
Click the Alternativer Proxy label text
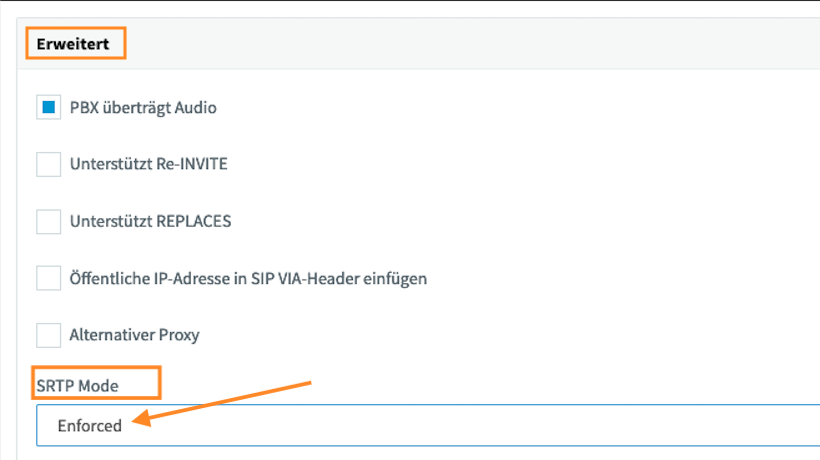pos(134,335)
